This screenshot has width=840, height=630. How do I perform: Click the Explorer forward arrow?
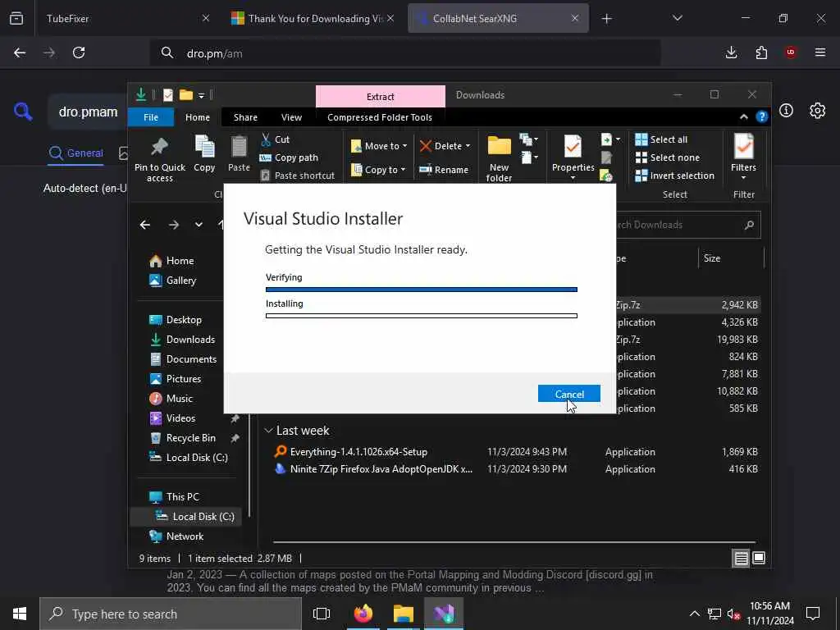174,225
